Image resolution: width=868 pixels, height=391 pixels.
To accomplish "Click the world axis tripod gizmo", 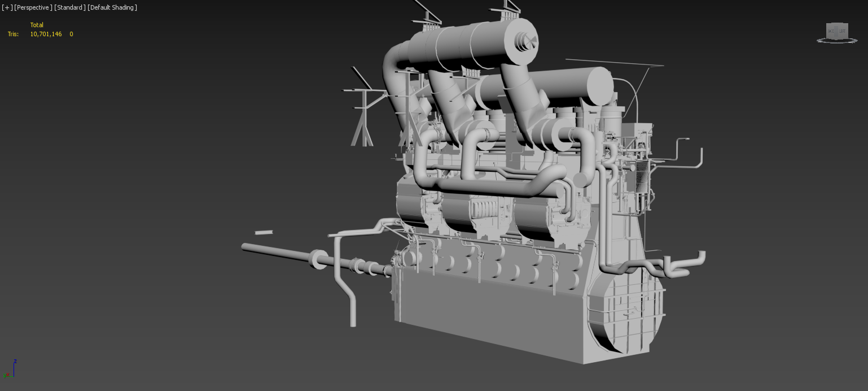I will 11,370.
